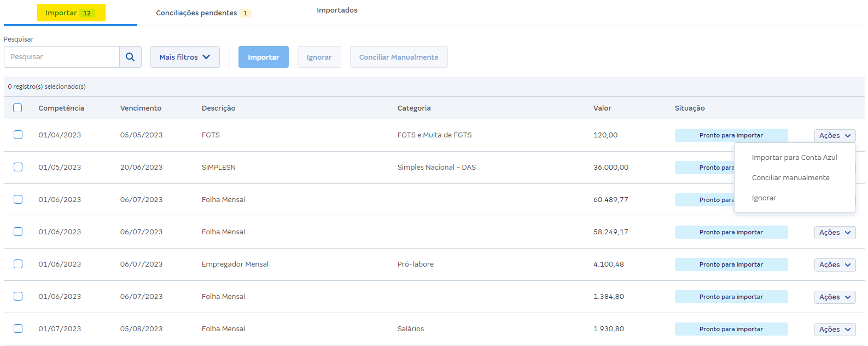
Task: Click the Conciliar Manualmente button
Action: pyautogui.click(x=398, y=57)
